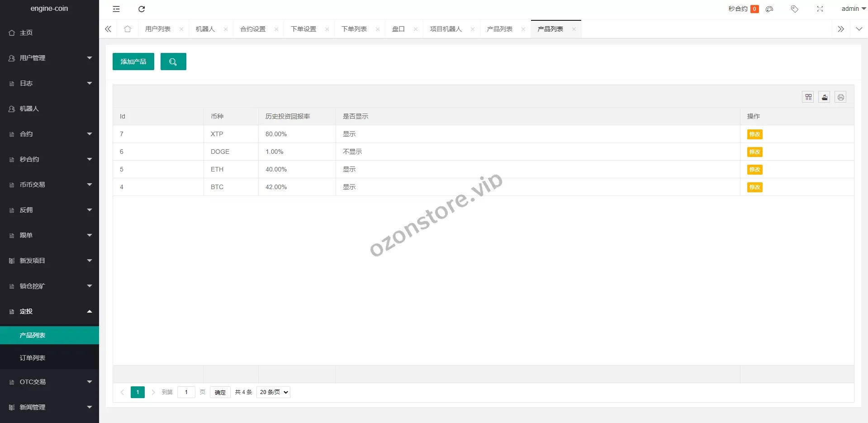Open the 20 条/页 page size dropdown
Screen dimensions: 868x423
point(273,392)
